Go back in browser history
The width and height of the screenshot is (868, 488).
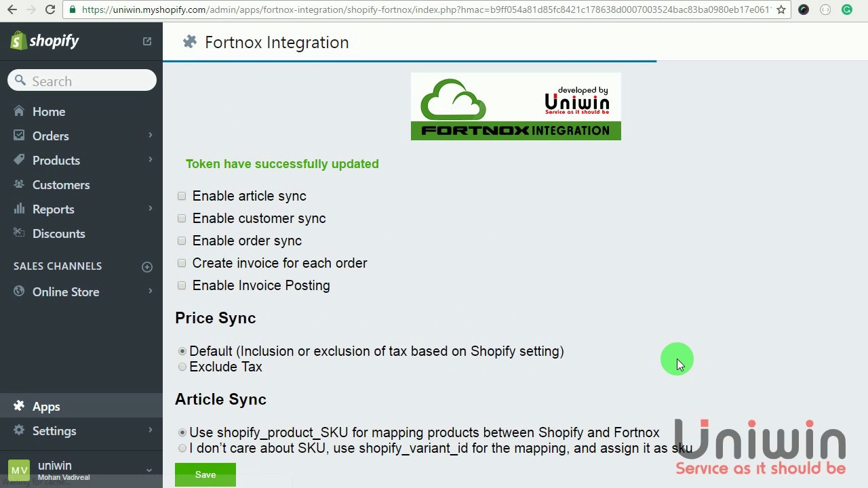(x=12, y=9)
